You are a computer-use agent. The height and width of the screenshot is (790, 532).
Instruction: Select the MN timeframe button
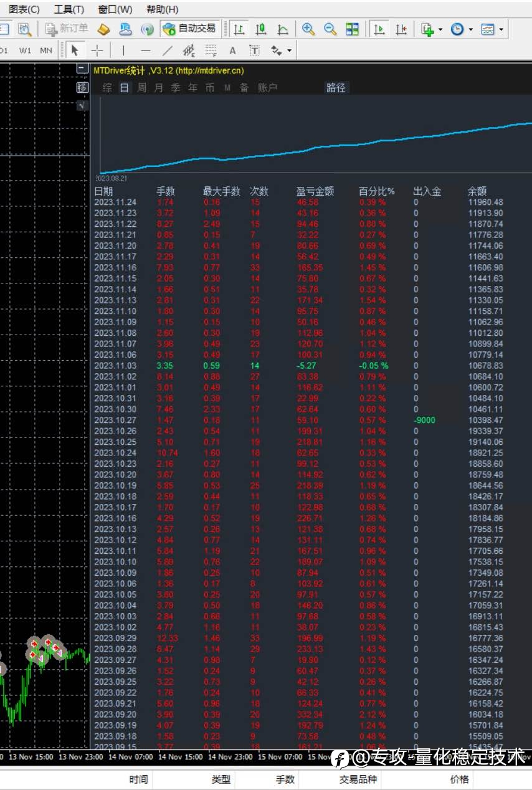[x=45, y=50]
